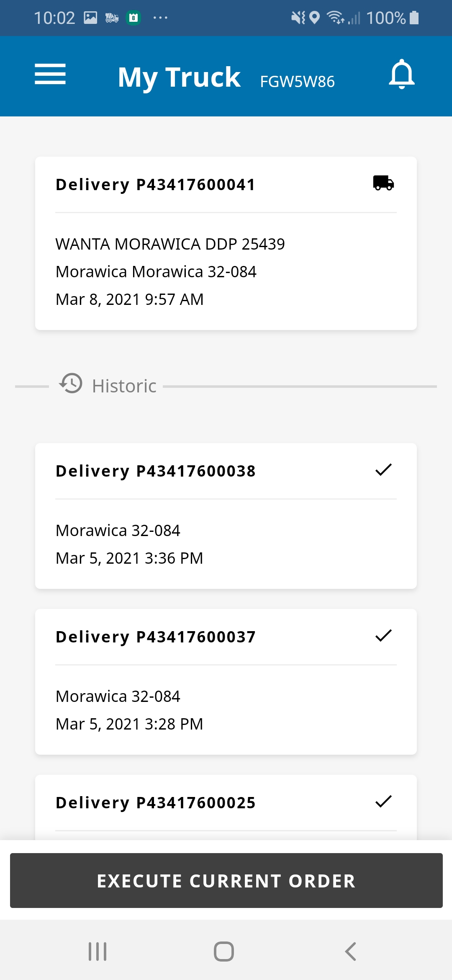Viewport: 452px width, 980px height.
Task: Open Delivery P43417600025 card header
Action: (155, 803)
